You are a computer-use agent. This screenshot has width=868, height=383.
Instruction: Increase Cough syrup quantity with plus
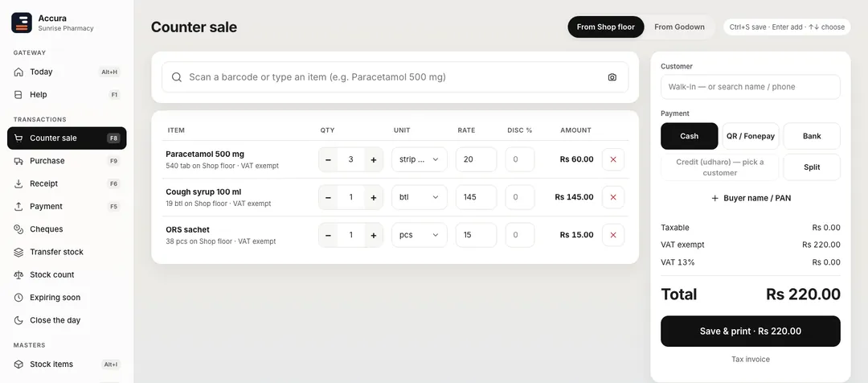coord(373,197)
